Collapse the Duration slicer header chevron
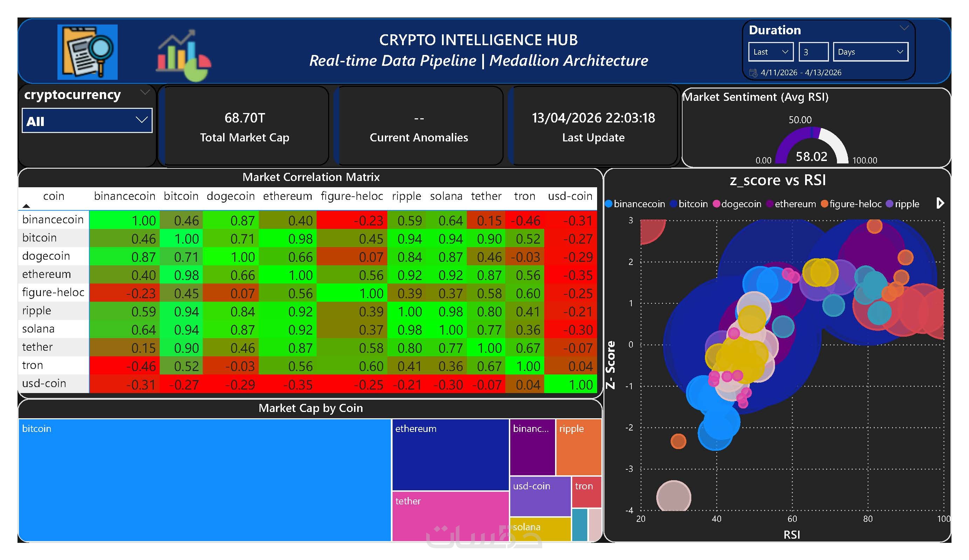The image size is (969, 560). point(904,28)
